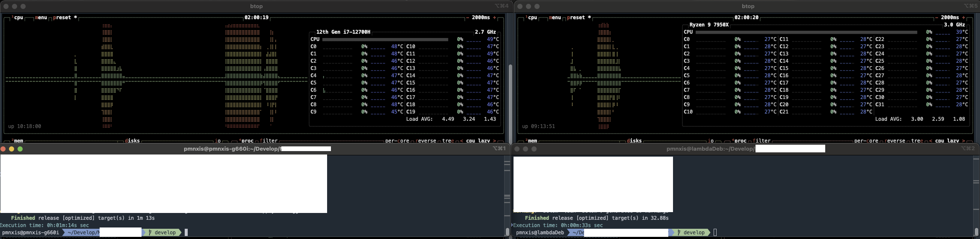
Task: Click the 'up 09:13:51' uptime text
Action: point(538,126)
